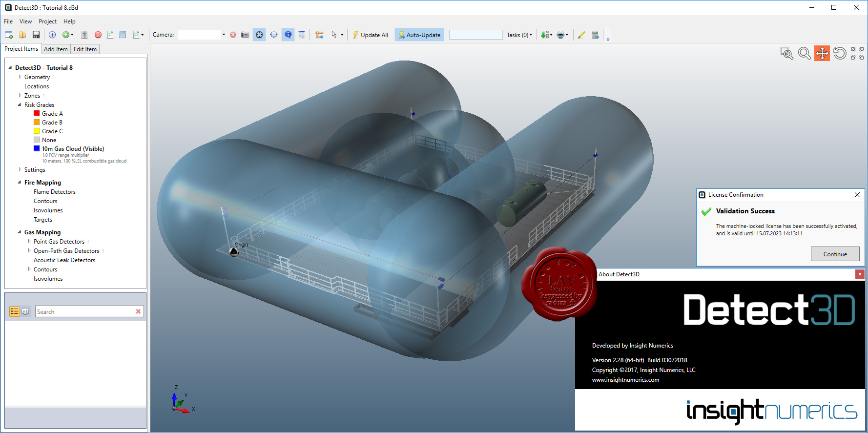This screenshot has width=868, height=433.
Task: Select the orange pan arrows tool
Action: 822,53
